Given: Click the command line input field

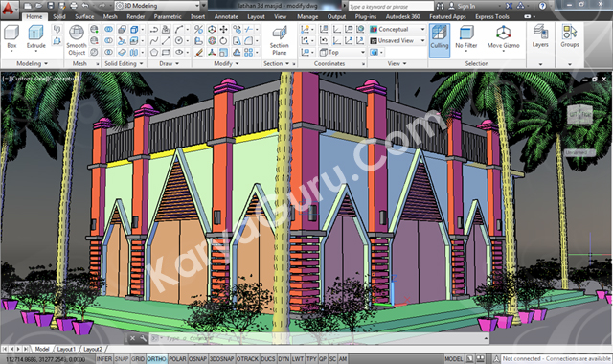Looking at the screenshot, I should coord(319,338).
